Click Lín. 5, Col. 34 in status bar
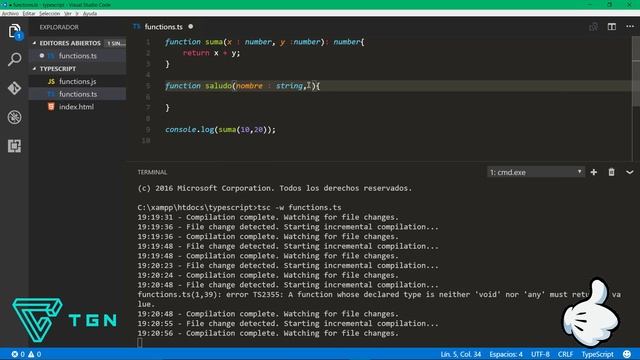 (x=460, y=354)
